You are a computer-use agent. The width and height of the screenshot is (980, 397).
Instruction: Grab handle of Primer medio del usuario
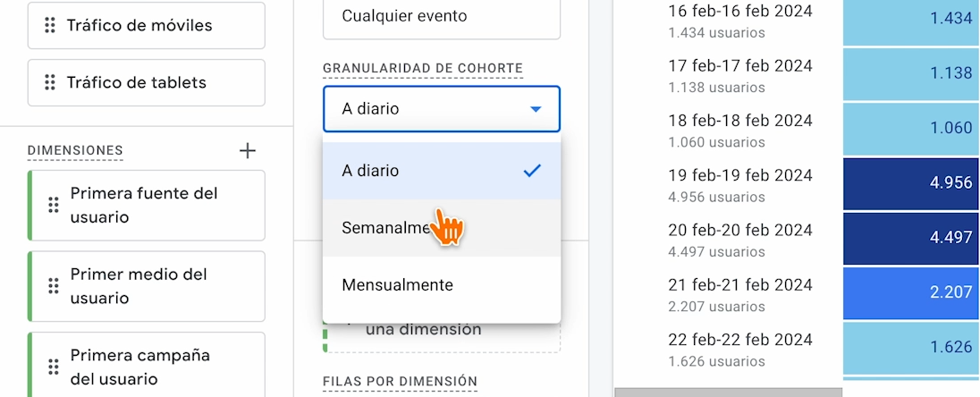[53, 286]
